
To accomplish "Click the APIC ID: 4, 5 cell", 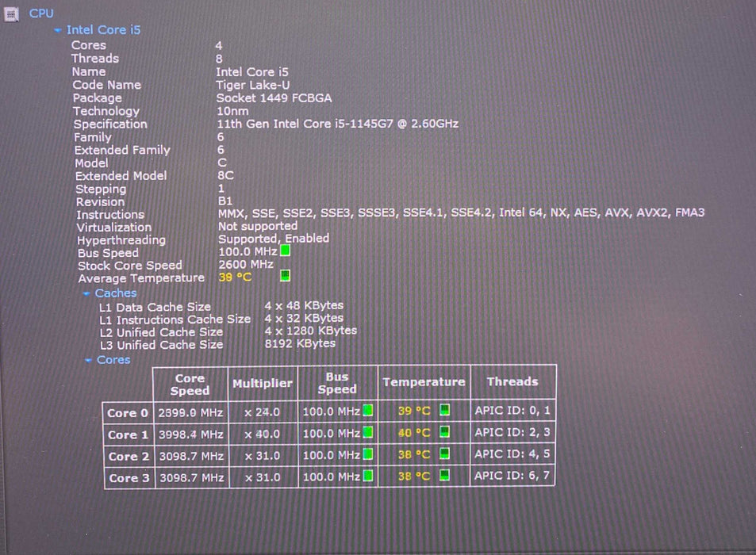I will tap(512, 454).
